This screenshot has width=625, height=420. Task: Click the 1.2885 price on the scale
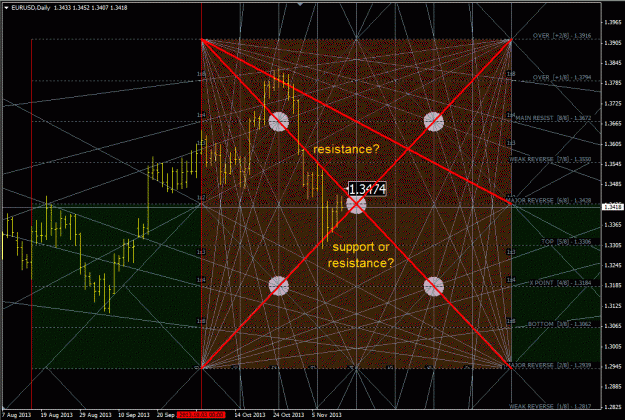click(x=613, y=387)
